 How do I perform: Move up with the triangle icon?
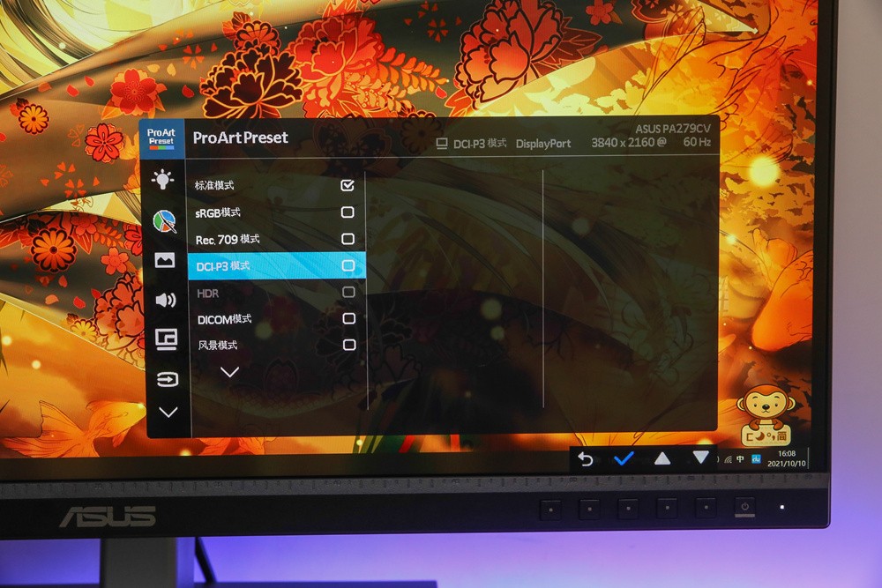tap(662, 458)
